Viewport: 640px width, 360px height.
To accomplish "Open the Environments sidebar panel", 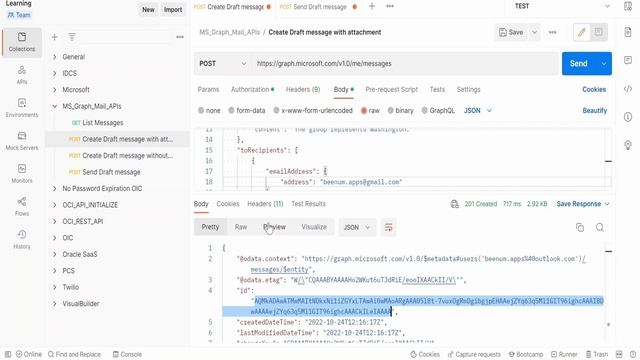I will [x=22, y=108].
